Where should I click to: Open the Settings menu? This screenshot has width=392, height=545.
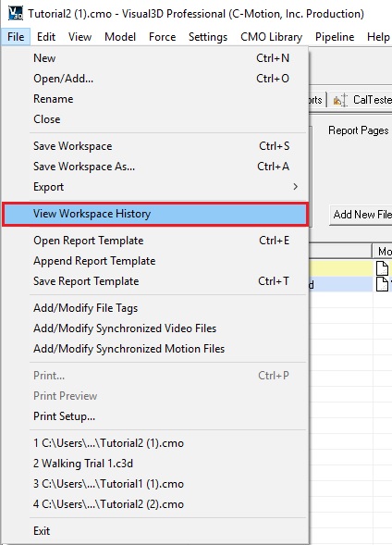[208, 37]
